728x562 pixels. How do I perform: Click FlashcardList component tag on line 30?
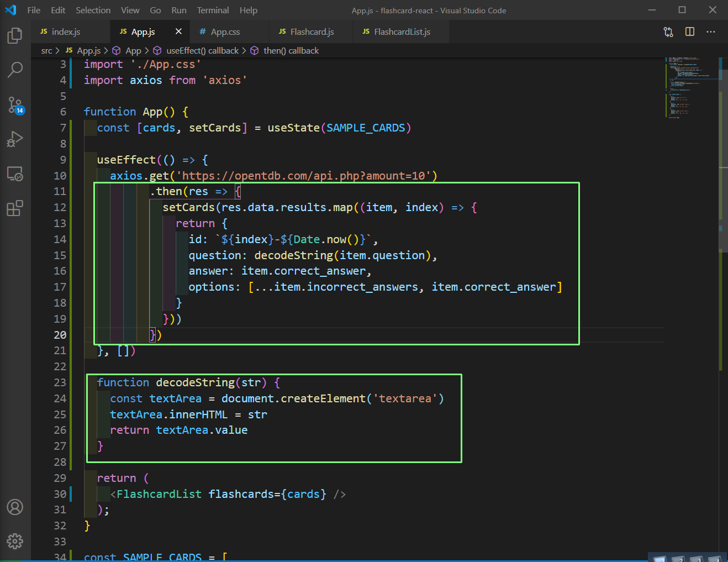tap(159, 494)
